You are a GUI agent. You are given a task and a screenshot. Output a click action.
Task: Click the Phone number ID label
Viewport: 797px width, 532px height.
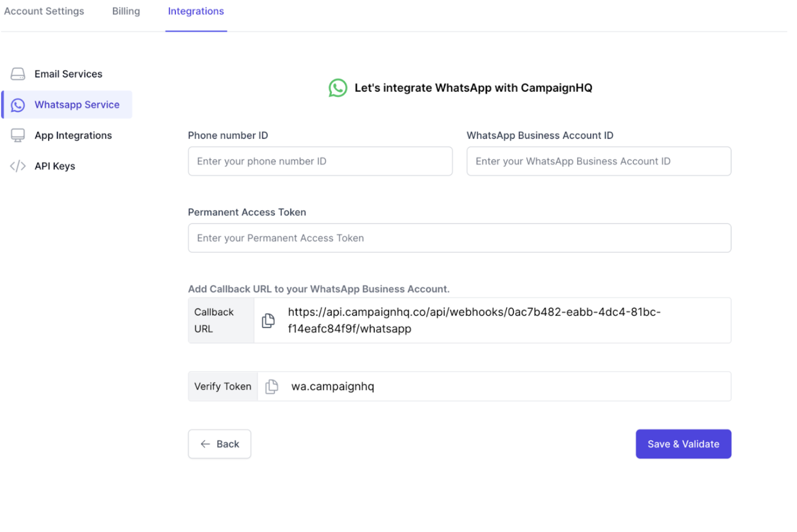[228, 136]
